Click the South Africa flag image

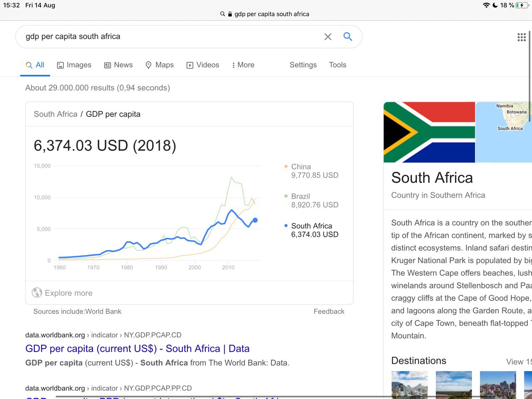click(429, 132)
